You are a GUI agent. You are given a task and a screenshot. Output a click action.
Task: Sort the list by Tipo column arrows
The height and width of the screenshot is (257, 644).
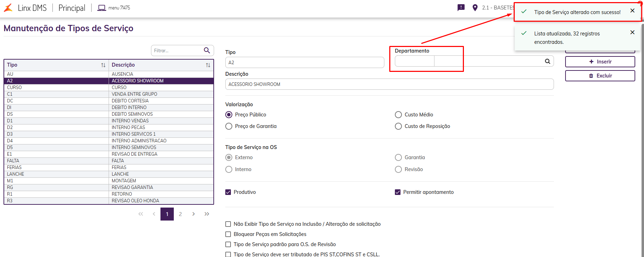coord(103,65)
